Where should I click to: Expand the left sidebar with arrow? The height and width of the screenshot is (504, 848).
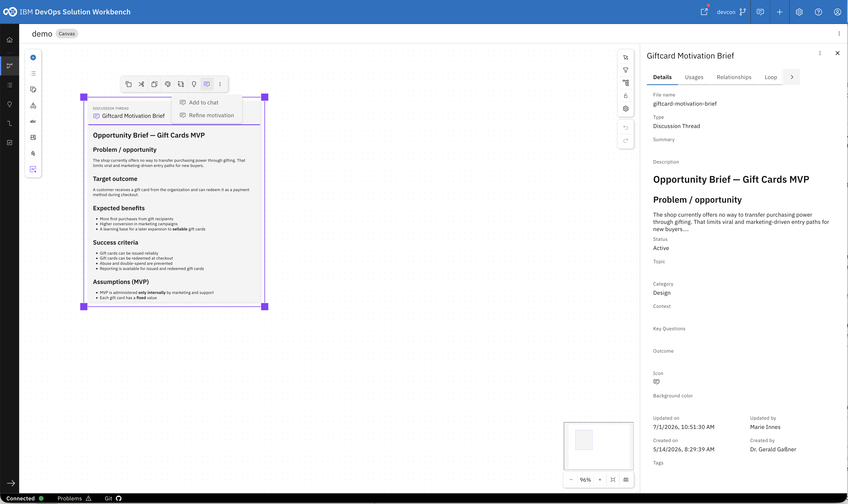point(11,483)
